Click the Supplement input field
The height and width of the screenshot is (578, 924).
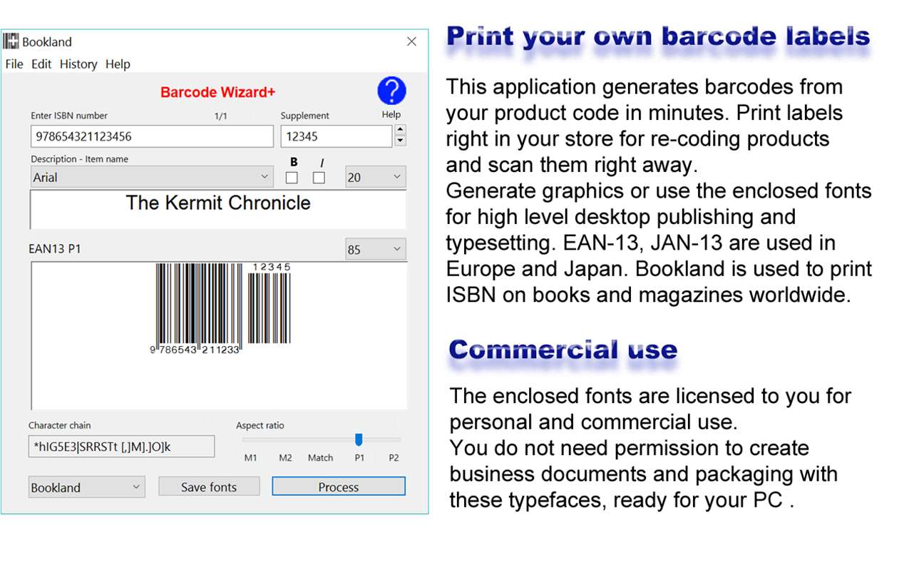(x=337, y=136)
